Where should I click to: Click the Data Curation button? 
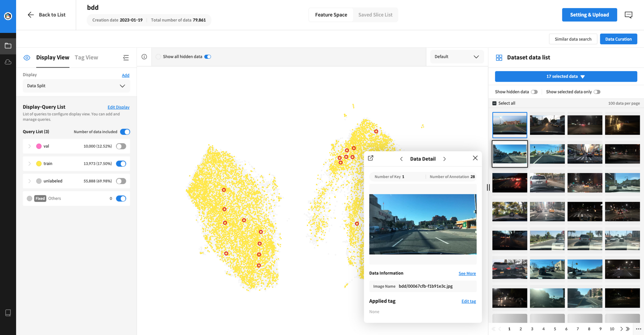(x=618, y=39)
